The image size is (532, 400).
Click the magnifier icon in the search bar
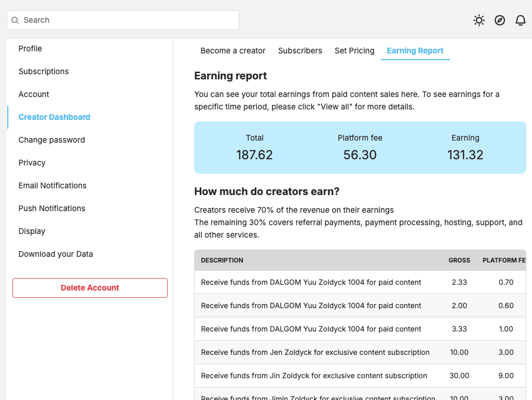[15, 20]
